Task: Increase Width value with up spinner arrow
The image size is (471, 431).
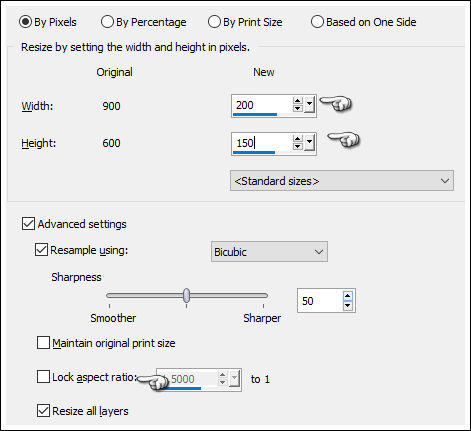Action: 297,101
